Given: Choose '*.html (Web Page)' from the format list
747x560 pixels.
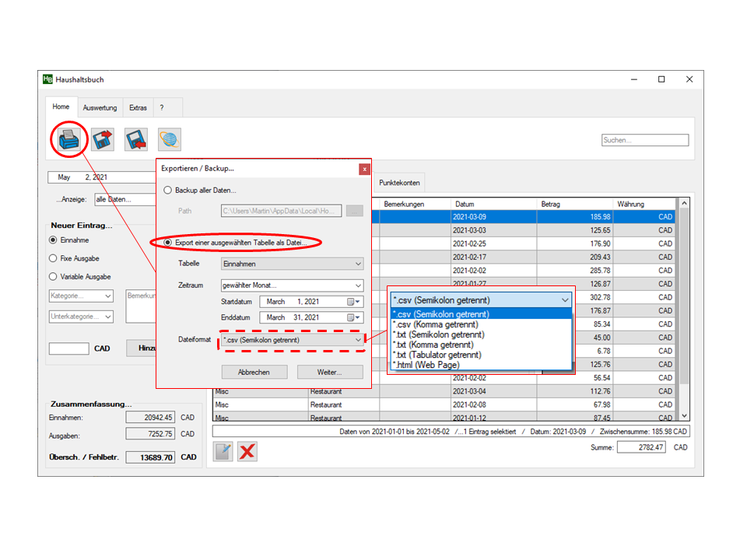Looking at the screenshot, I should point(426,365).
